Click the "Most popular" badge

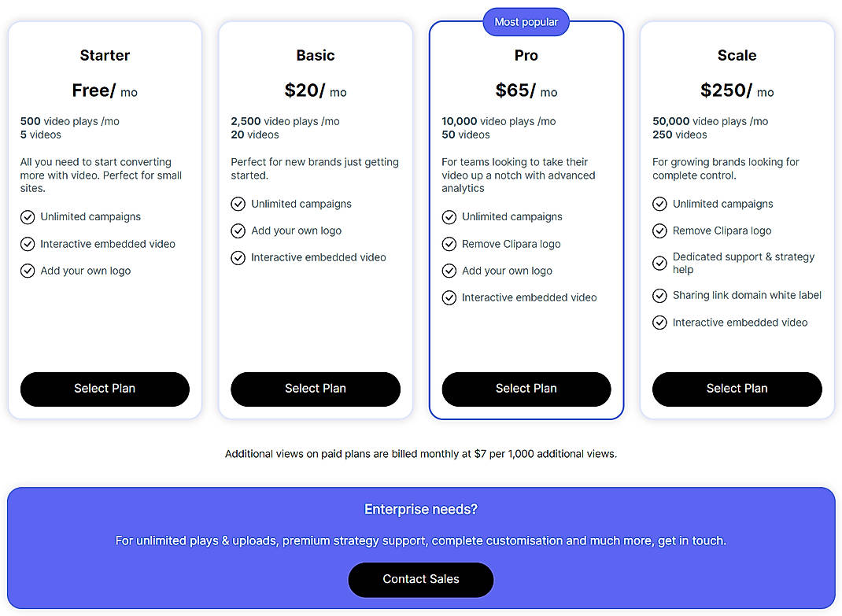pos(526,22)
